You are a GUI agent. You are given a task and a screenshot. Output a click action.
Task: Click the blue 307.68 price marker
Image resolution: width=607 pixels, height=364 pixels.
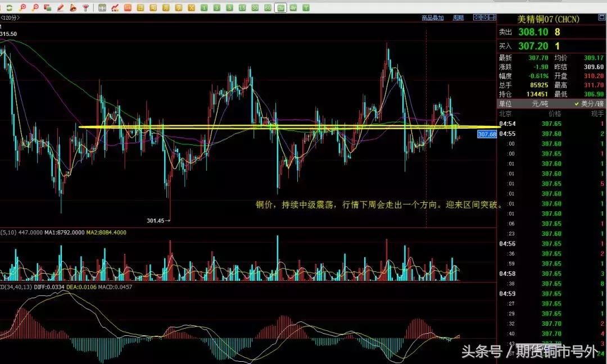486,134
